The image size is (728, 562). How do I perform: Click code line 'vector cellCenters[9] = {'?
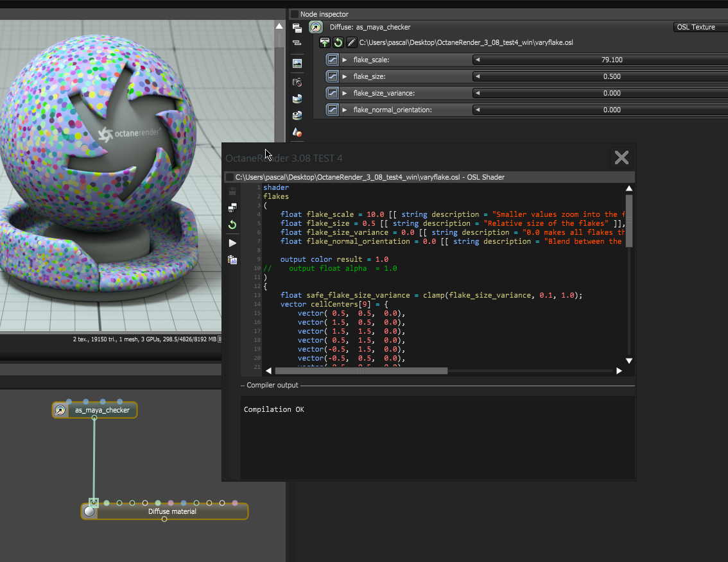[x=334, y=305]
